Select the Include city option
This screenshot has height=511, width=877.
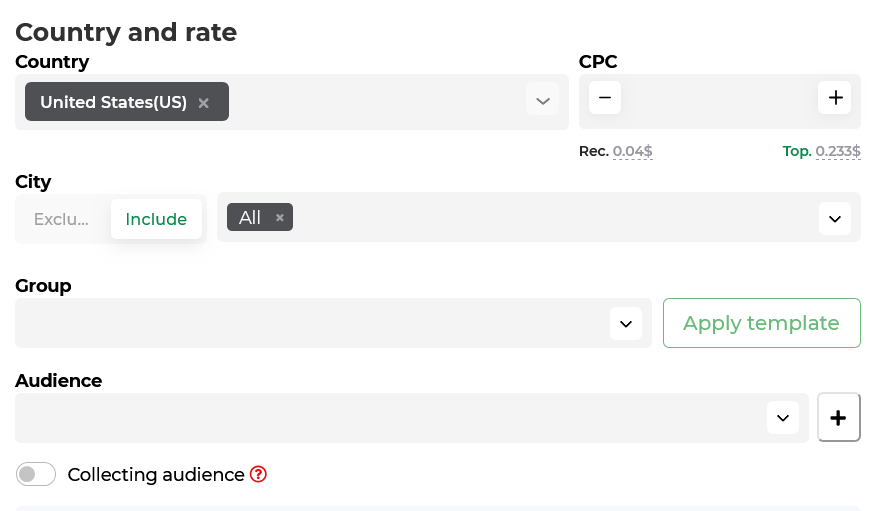click(x=156, y=219)
